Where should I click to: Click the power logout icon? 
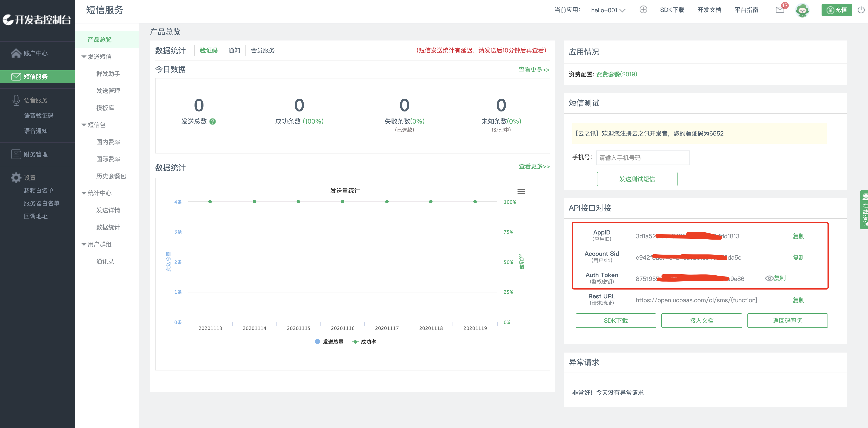pos(861,10)
